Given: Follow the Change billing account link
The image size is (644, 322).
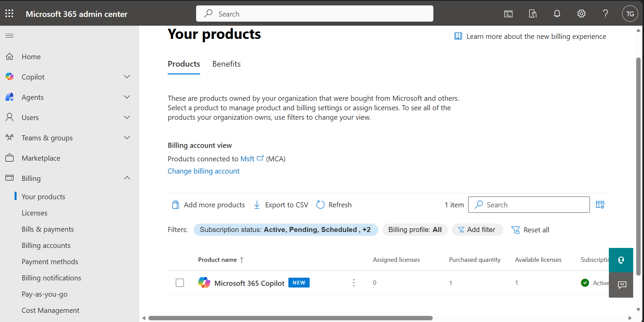Looking at the screenshot, I should pyautogui.click(x=204, y=171).
